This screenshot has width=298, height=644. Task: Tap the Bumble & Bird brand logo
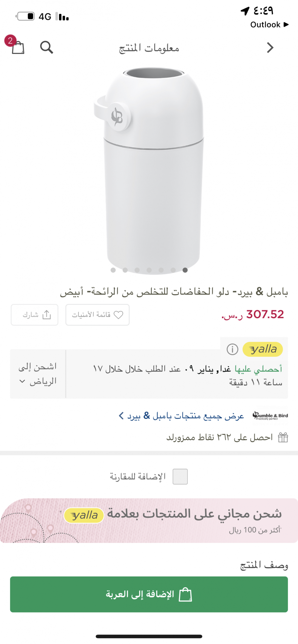pyautogui.click(x=270, y=416)
